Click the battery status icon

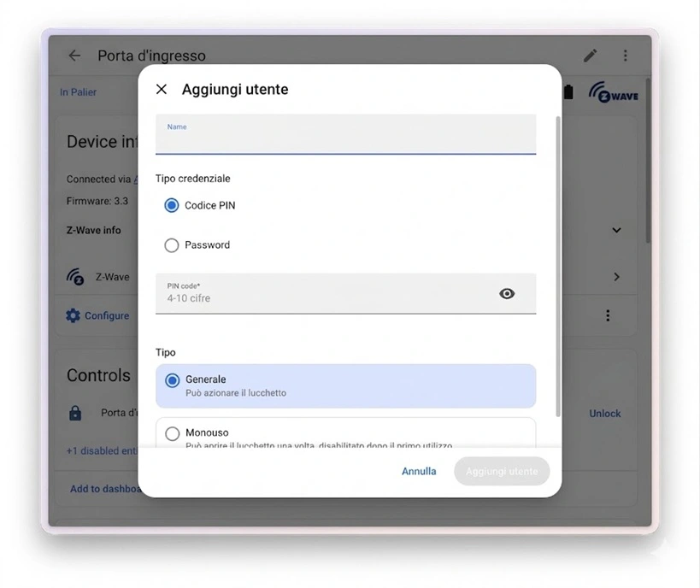point(568,92)
